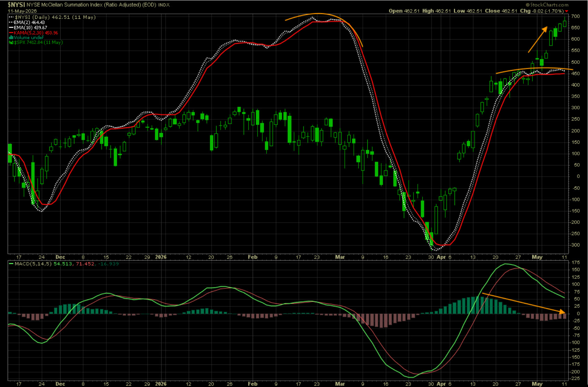The height and width of the screenshot is (387, 588).
Task: Click the MACD histogram value '-16.939'
Action: (108, 264)
